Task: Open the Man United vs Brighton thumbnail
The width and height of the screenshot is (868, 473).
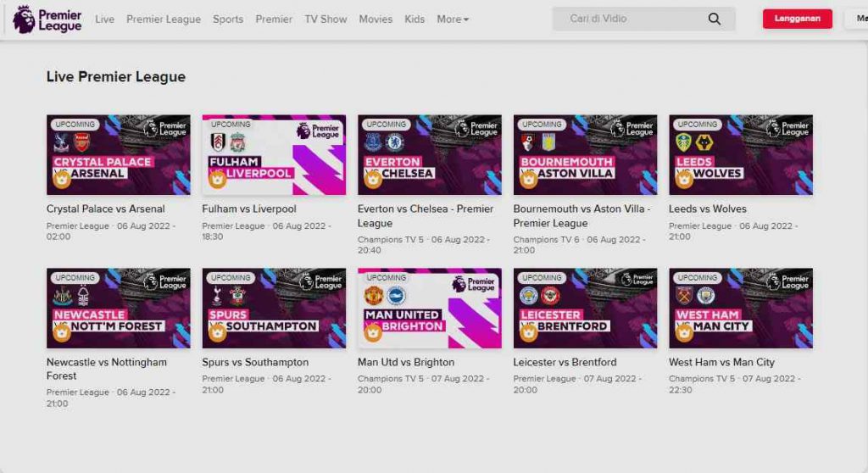Action: pyautogui.click(x=430, y=308)
